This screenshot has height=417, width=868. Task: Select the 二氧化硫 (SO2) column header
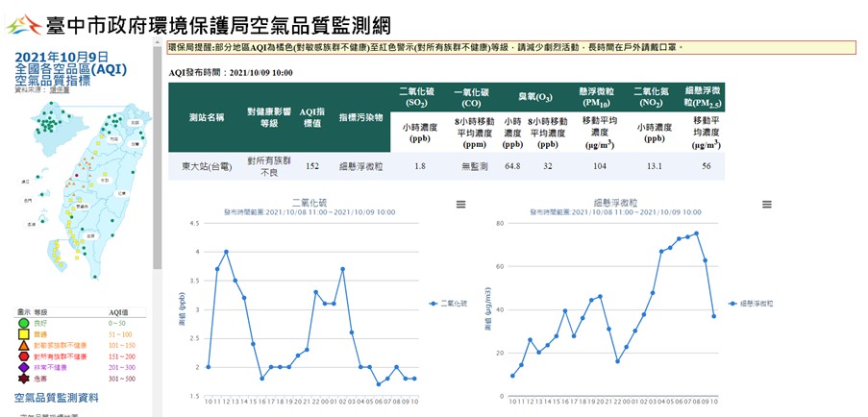pyautogui.click(x=415, y=96)
